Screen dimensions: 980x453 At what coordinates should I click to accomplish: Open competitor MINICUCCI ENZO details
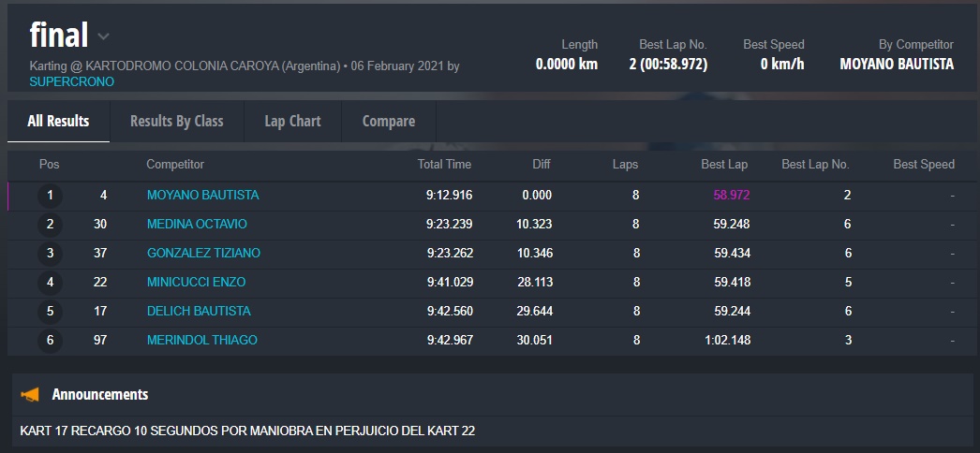tap(196, 283)
